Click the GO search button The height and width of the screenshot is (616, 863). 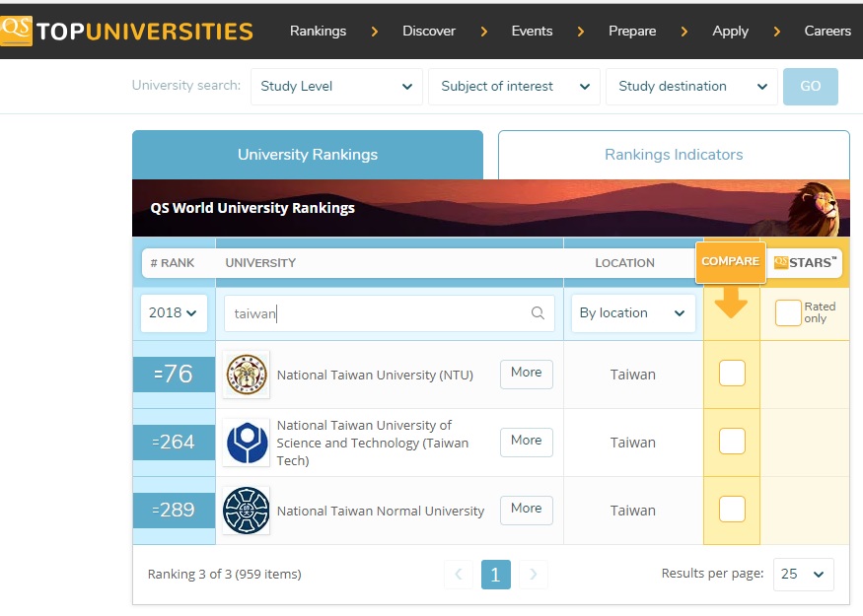810,87
